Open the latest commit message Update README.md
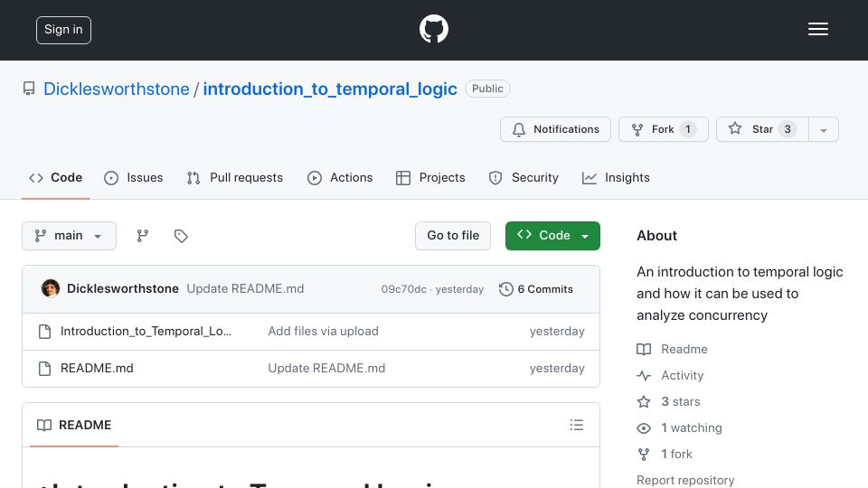 245,289
